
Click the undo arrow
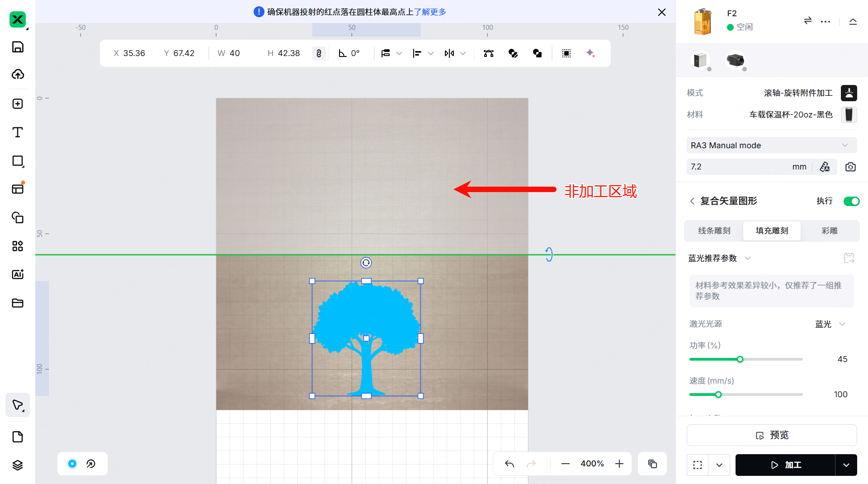[x=509, y=464]
